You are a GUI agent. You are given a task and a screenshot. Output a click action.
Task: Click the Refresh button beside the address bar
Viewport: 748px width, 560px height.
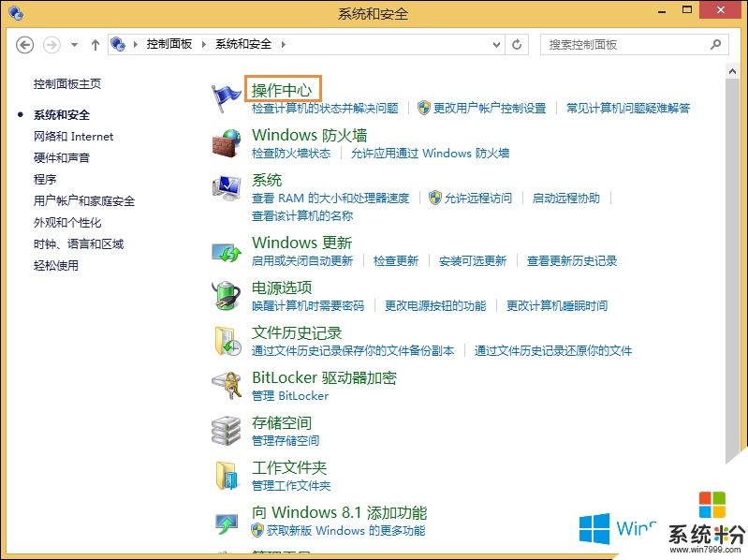517,45
